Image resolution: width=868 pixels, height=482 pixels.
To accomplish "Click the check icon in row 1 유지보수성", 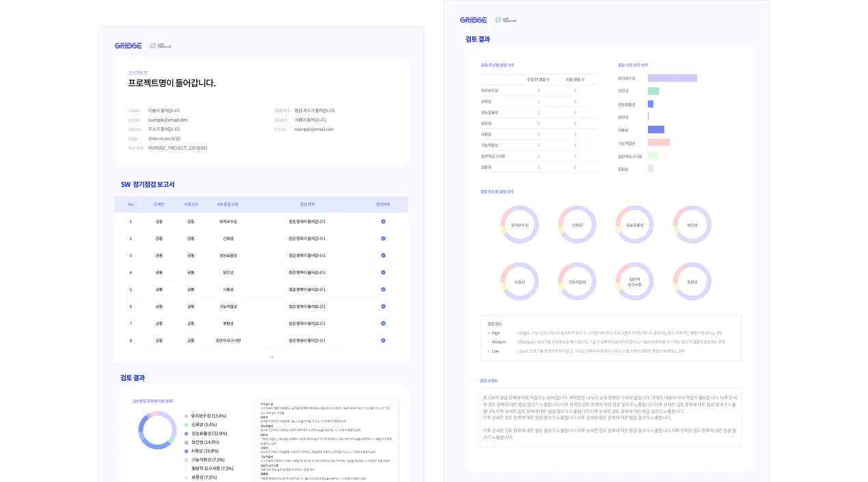I will [x=383, y=222].
